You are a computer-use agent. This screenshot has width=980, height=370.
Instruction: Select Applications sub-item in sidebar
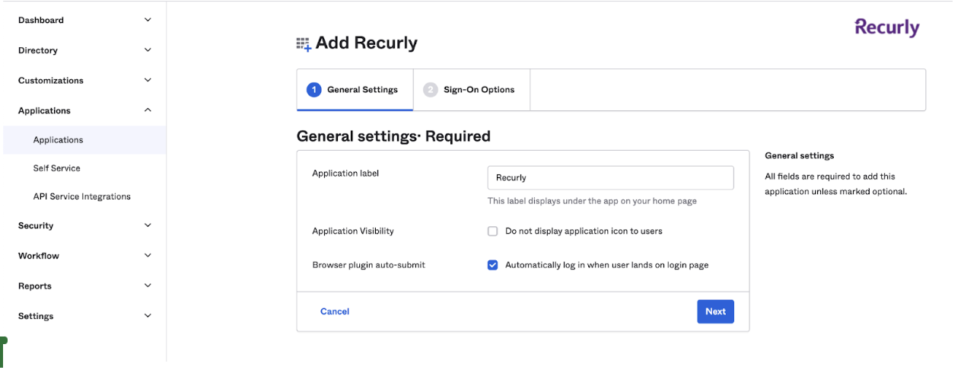click(84, 140)
